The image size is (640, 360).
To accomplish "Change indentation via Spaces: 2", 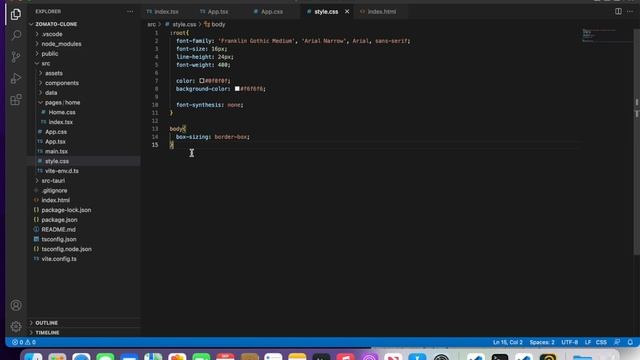I will [542, 342].
